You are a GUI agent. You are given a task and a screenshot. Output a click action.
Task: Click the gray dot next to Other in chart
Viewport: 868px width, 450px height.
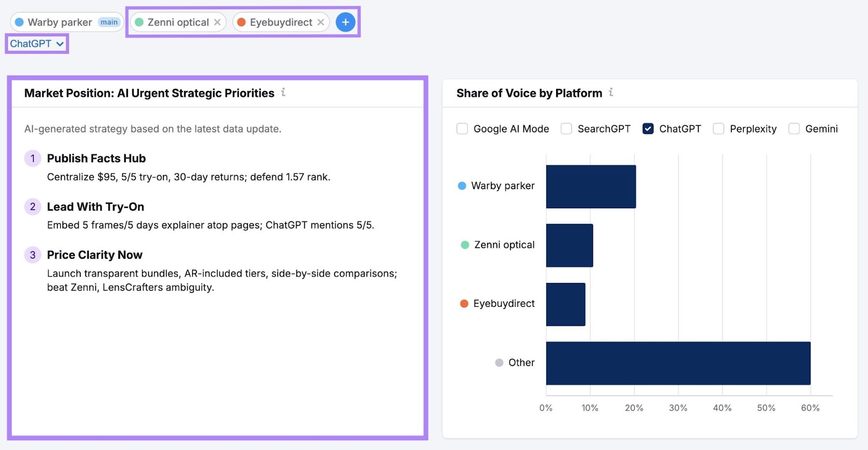[x=499, y=363]
